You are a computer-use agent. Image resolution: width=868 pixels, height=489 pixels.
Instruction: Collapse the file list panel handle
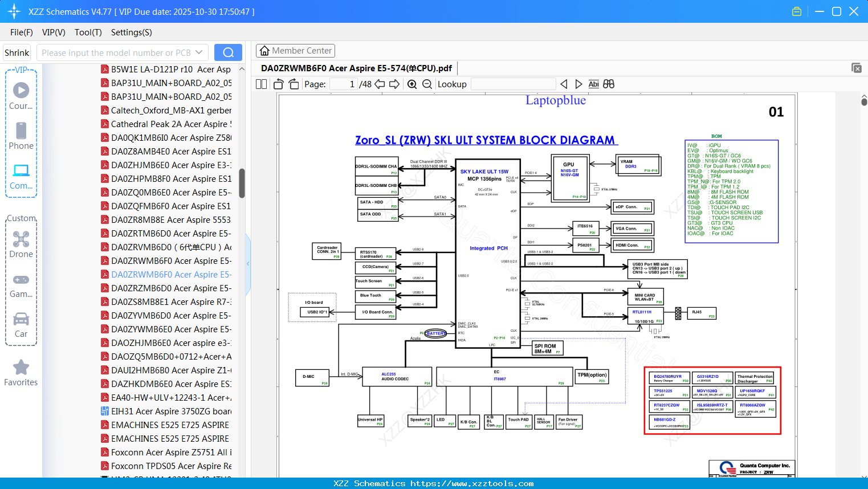tap(248, 264)
